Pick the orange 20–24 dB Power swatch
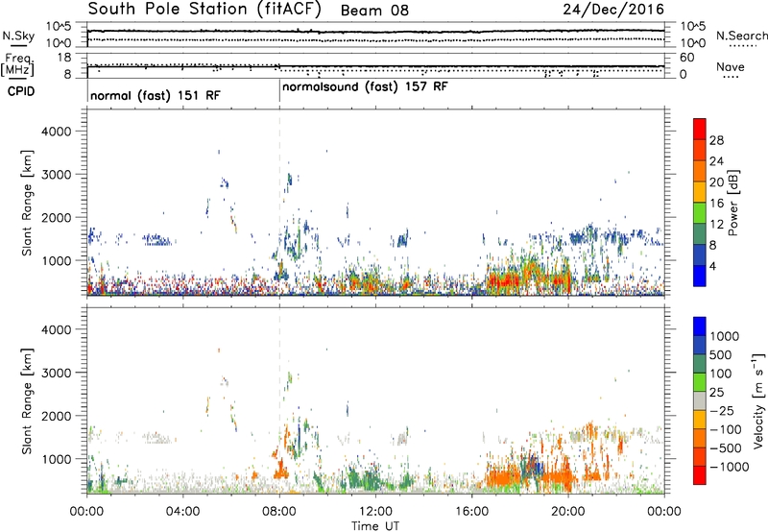This screenshot has height=532, width=768. pyautogui.click(x=700, y=171)
